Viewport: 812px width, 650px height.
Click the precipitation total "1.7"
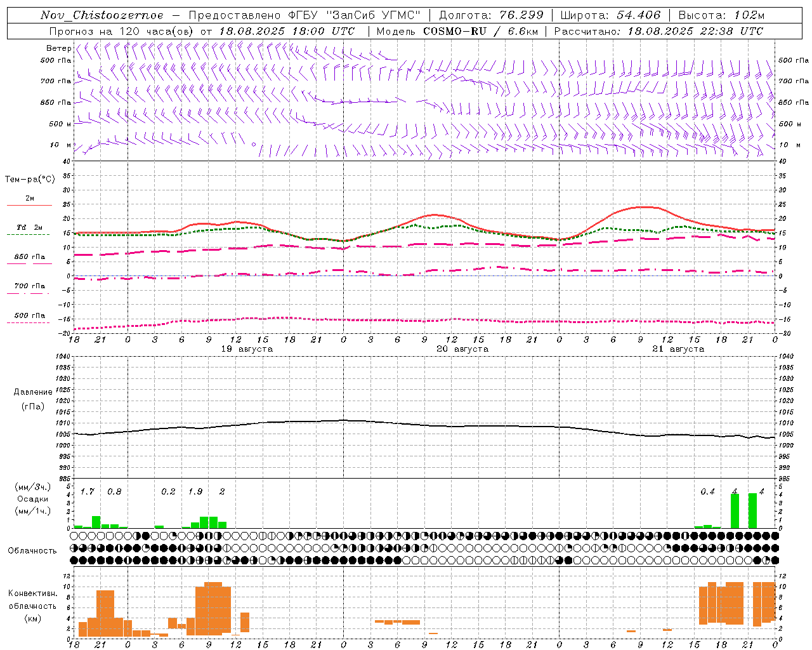click(x=88, y=491)
